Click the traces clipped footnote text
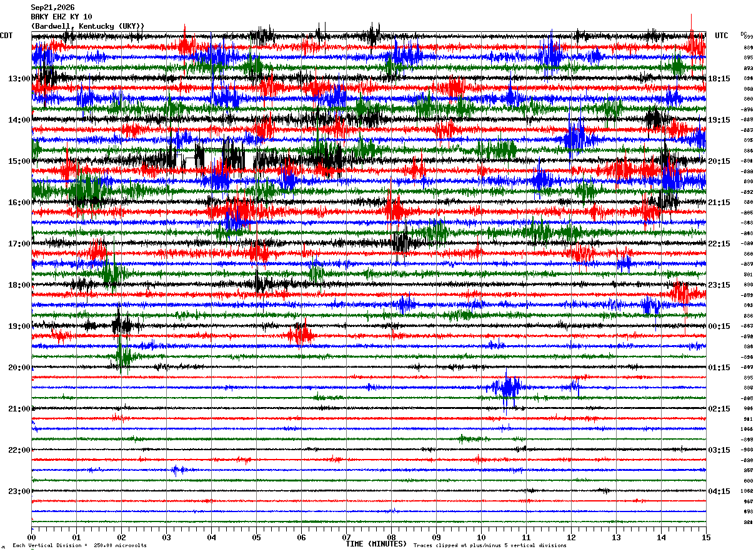The height and width of the screenshot is (554, 756). click(x=490, y=545)
